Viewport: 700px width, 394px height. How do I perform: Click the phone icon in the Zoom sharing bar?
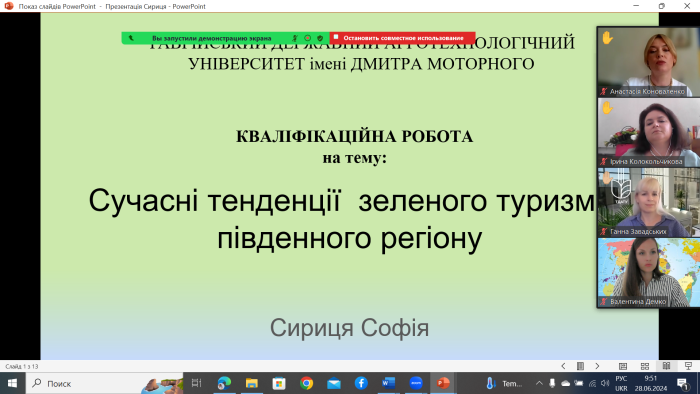click(x=131, y=38)
